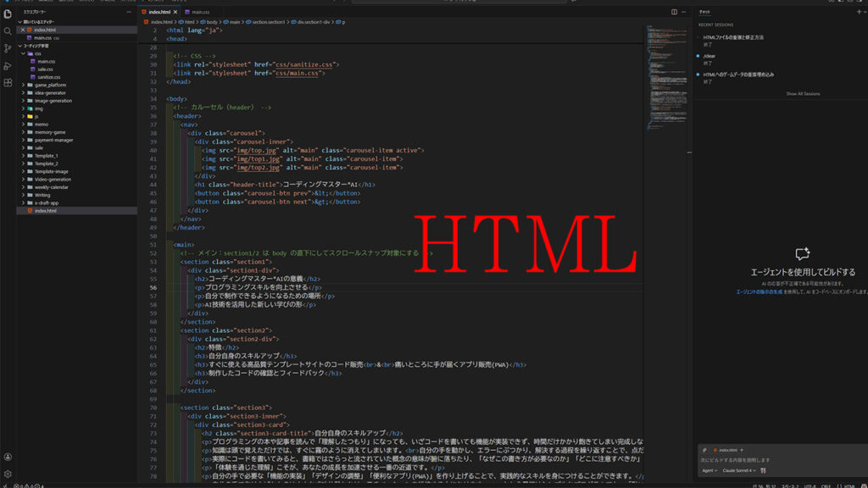Open the Extensions view
Image resolution: width=868 pixels, height=488 pixels.
tap(8, 83)
